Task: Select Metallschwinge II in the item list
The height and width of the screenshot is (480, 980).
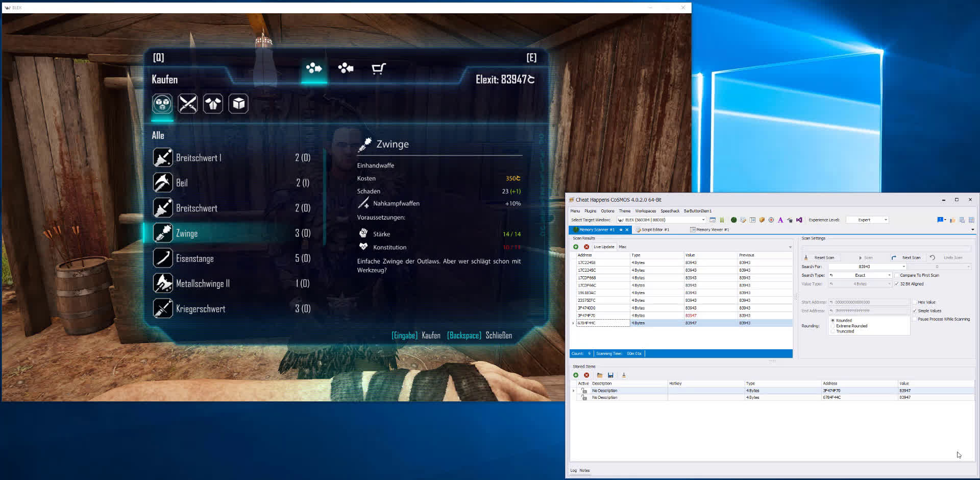Action: 232,283
